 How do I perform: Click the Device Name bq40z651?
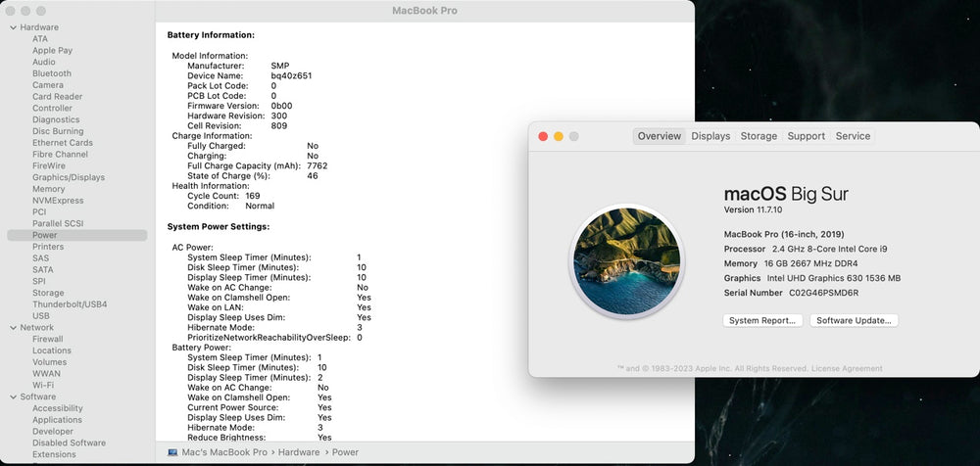point(291,75)
